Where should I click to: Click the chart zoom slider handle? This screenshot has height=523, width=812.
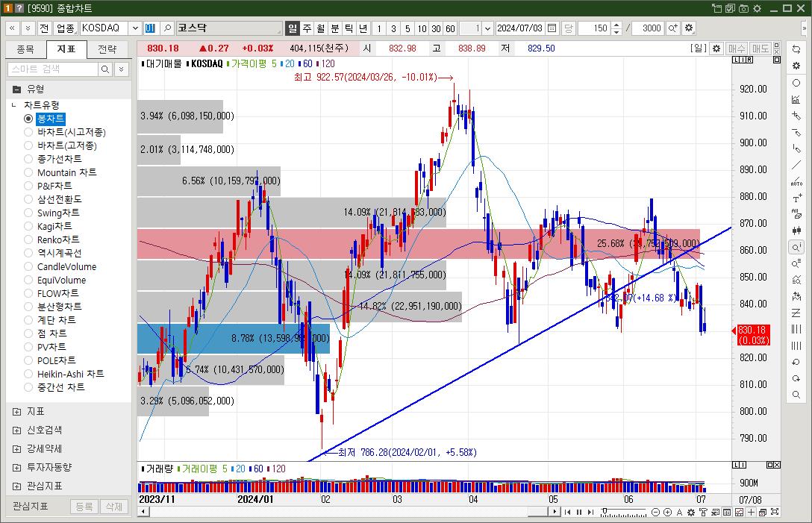coord(604,511)
